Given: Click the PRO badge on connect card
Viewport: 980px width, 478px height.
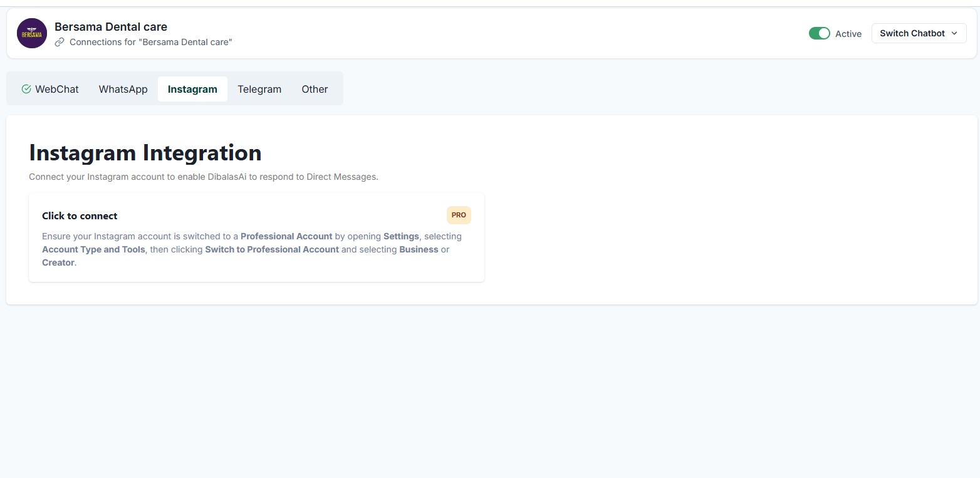Looking at the screenshot, I should 459,215.
